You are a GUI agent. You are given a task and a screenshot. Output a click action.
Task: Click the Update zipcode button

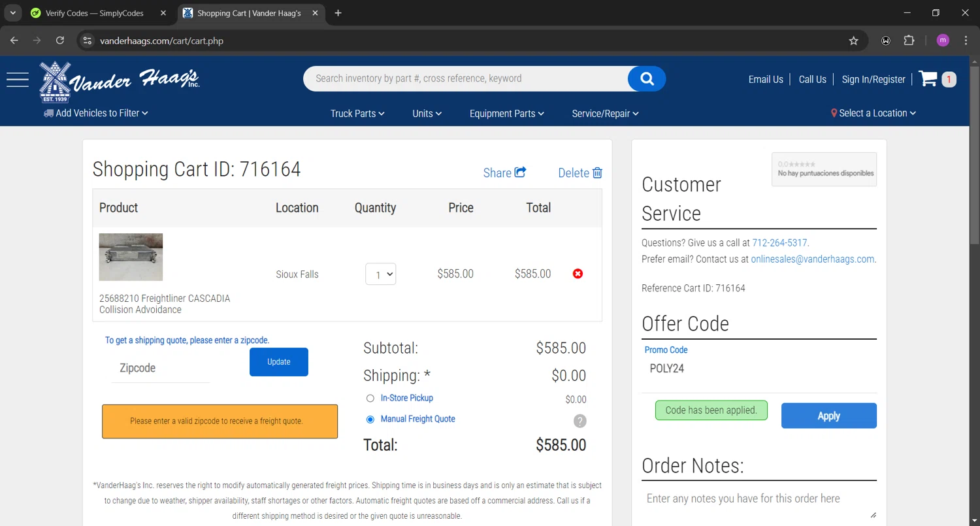pos(279,362)
